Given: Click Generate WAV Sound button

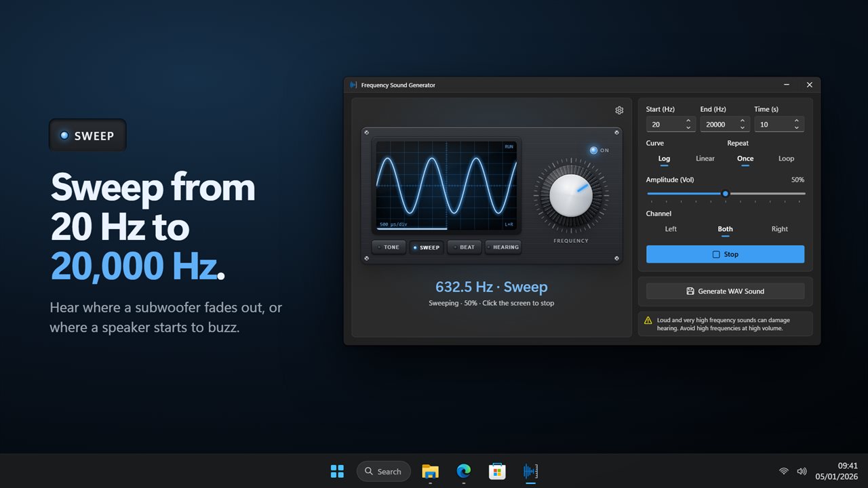Looking at the screenshot, I should click(725, 291).
